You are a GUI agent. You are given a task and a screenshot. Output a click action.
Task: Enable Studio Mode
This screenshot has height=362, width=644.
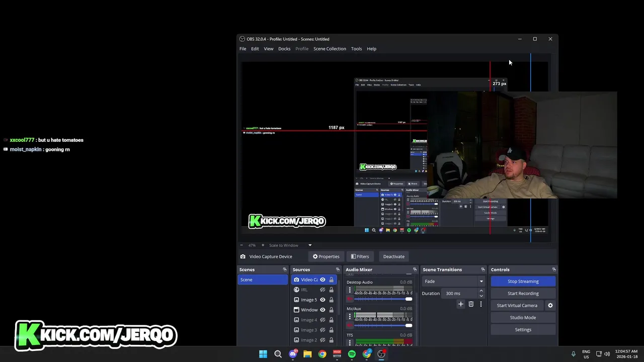tap(523, 318)
